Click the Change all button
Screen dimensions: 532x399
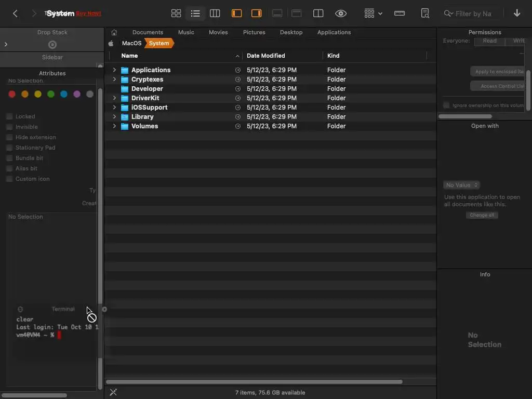(x=482, y=215)
